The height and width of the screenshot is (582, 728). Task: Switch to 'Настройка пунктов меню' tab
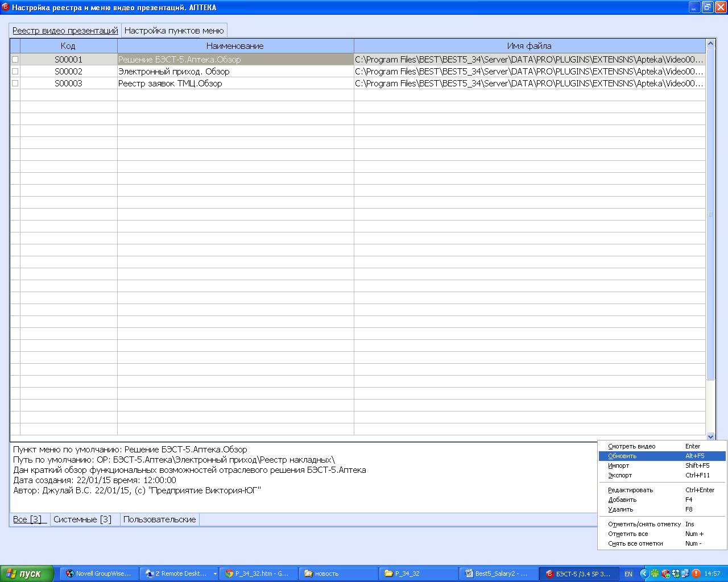click(174, 30)
